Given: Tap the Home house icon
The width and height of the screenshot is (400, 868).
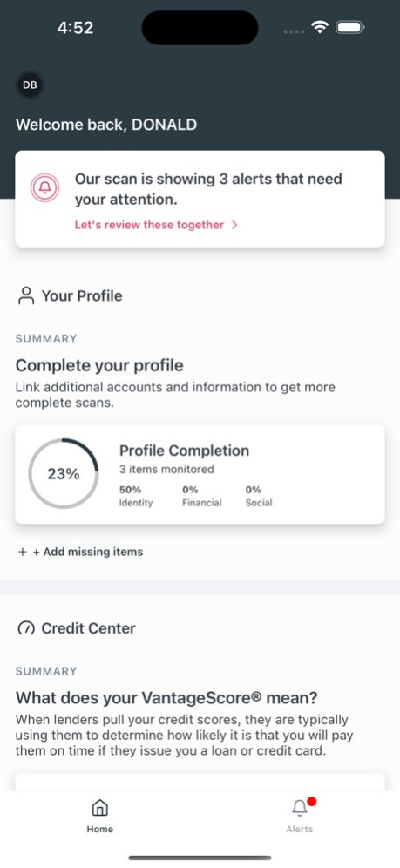Looking at the screenshot, I should pos(99,808).
